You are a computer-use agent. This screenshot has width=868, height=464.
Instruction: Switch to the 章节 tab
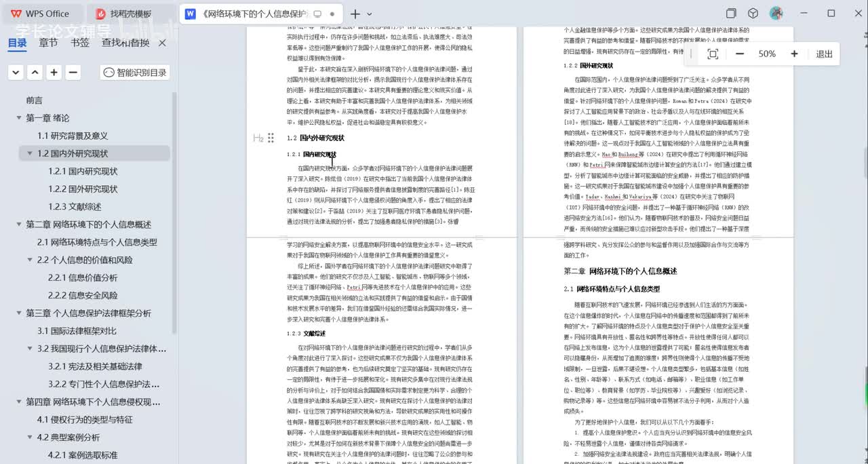pos(48,43)
